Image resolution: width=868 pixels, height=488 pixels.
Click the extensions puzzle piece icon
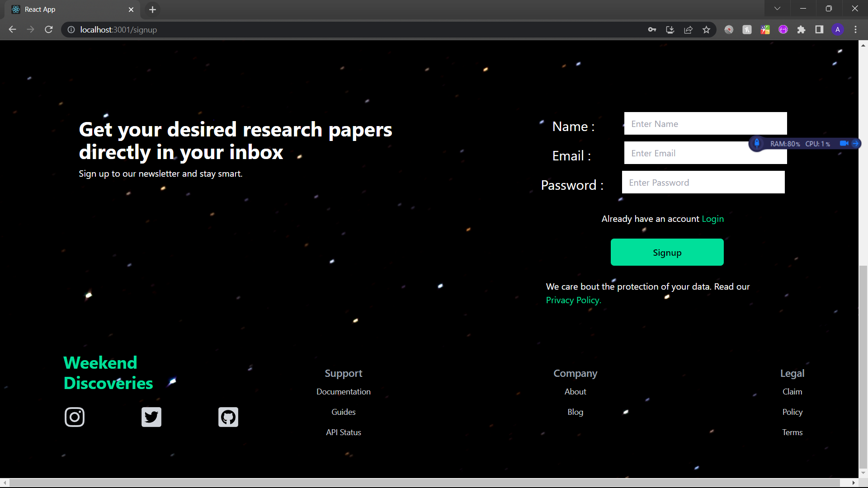click(x=802, y=29)
